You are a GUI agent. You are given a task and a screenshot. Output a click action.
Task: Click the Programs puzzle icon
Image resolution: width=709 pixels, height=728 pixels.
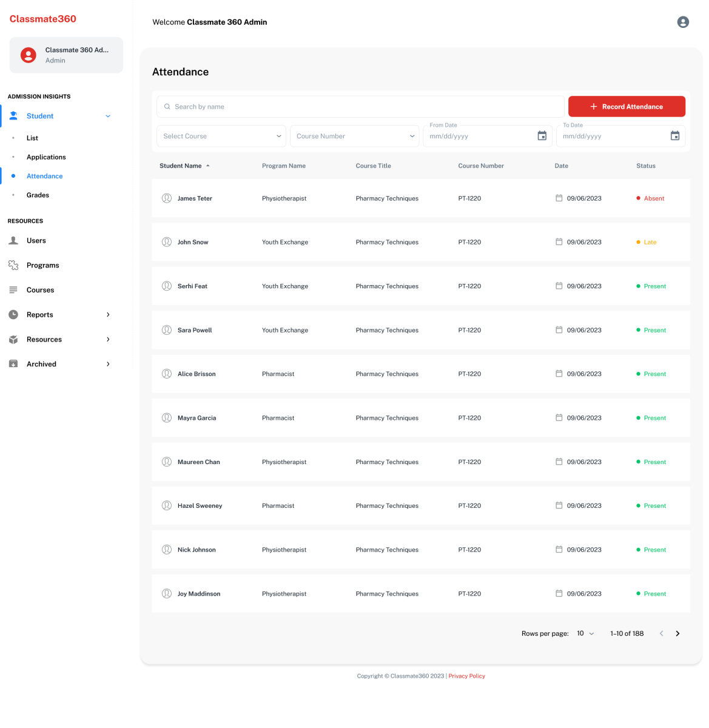[x=13, y=265]
